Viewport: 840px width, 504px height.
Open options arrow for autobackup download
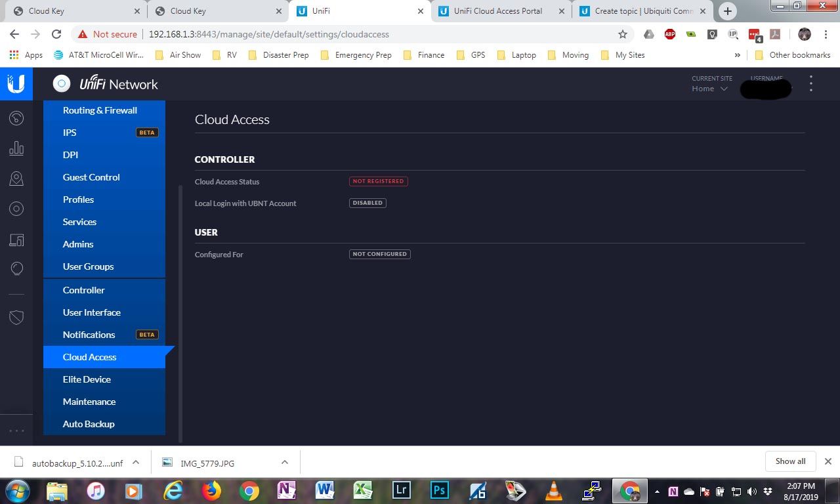(136, 462)
